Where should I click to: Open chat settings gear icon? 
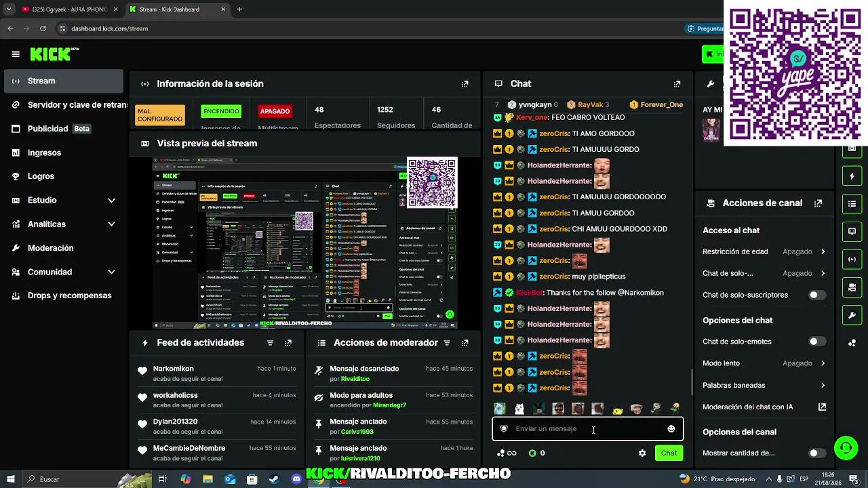[x=642, y=453]
